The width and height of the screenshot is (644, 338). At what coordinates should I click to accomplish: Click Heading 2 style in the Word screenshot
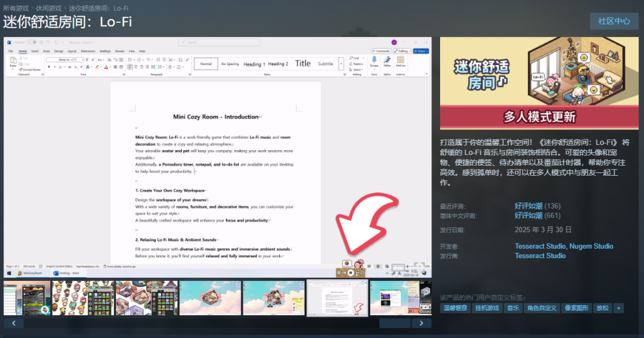(x=278, y=64)
